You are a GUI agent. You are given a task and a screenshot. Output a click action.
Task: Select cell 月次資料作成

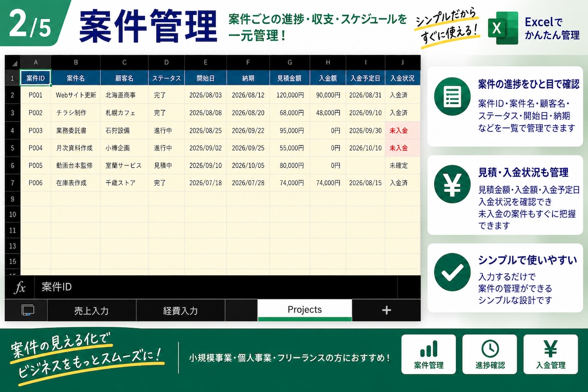76,148
